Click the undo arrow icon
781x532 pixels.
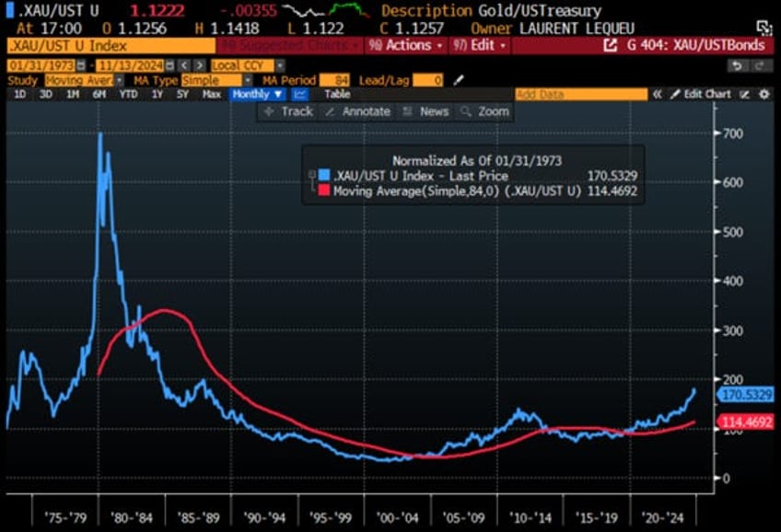pos(736,65)
